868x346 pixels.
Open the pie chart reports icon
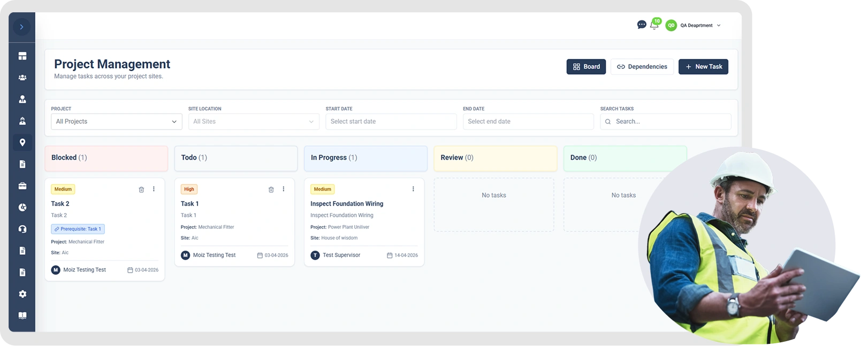(22, 207)
